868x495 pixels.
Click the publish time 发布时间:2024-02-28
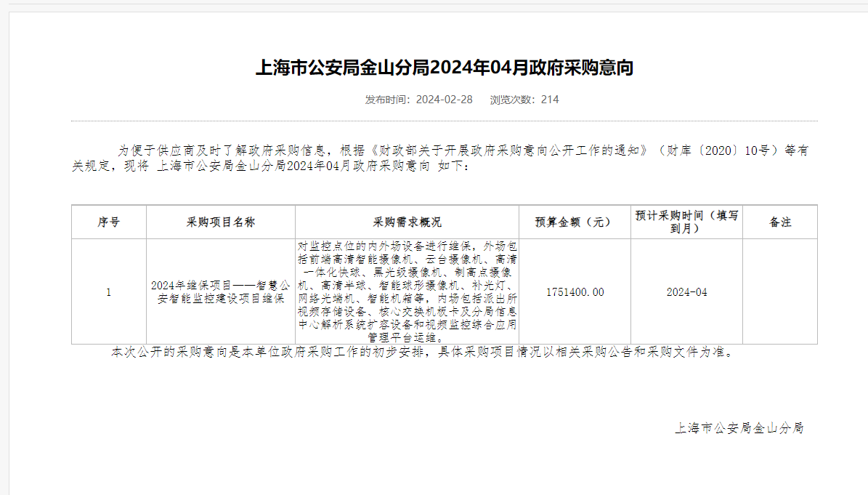418,100
